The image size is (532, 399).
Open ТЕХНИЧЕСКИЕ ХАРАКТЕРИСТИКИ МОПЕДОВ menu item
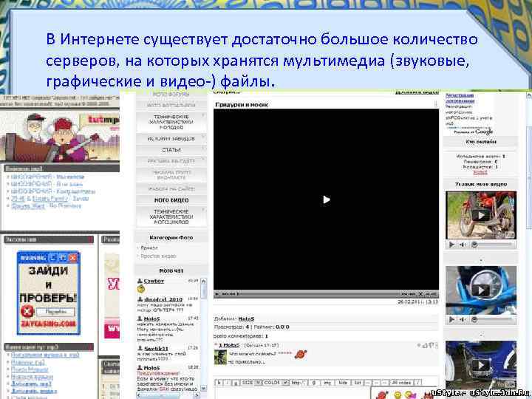(x=171, y=122)
